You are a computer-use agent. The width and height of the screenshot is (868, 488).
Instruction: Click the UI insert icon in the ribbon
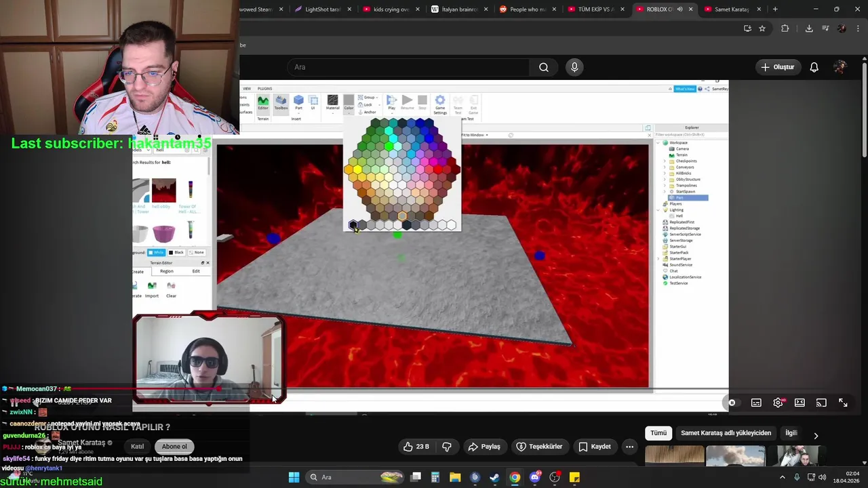[313, 103]
